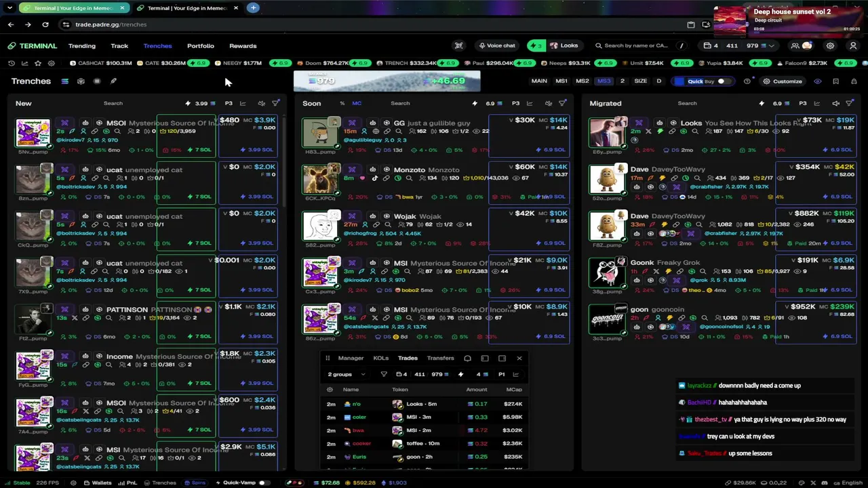Click the bell icon in the trades panel
This screenshot has width=868, height=488.
pyautogui.click(x=467, y=359)
